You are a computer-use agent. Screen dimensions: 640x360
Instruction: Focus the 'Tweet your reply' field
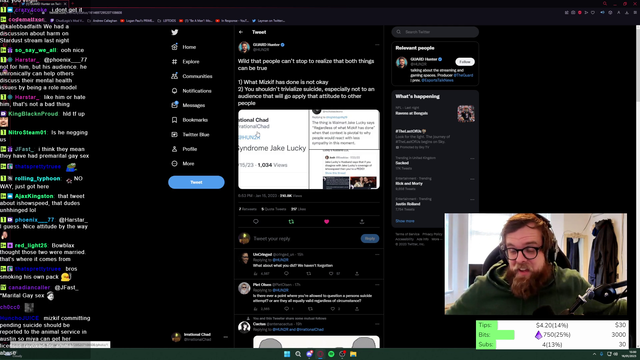point(305,238)
